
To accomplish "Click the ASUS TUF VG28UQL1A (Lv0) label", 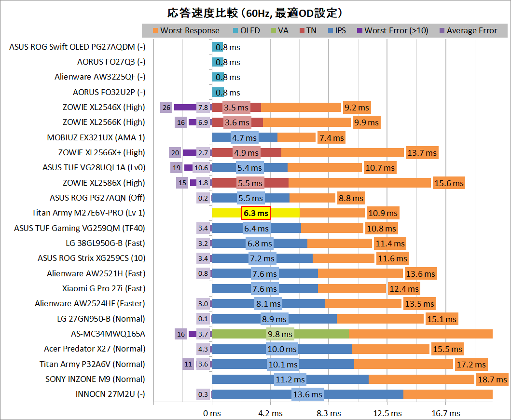I will [x=94, y=167].
